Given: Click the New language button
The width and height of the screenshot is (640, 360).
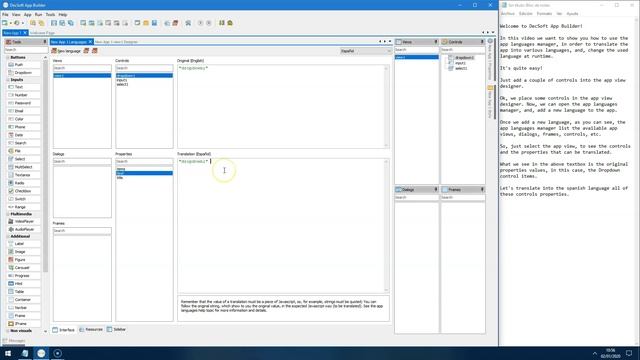Looking at the screenshot, I should pos(66,51).
